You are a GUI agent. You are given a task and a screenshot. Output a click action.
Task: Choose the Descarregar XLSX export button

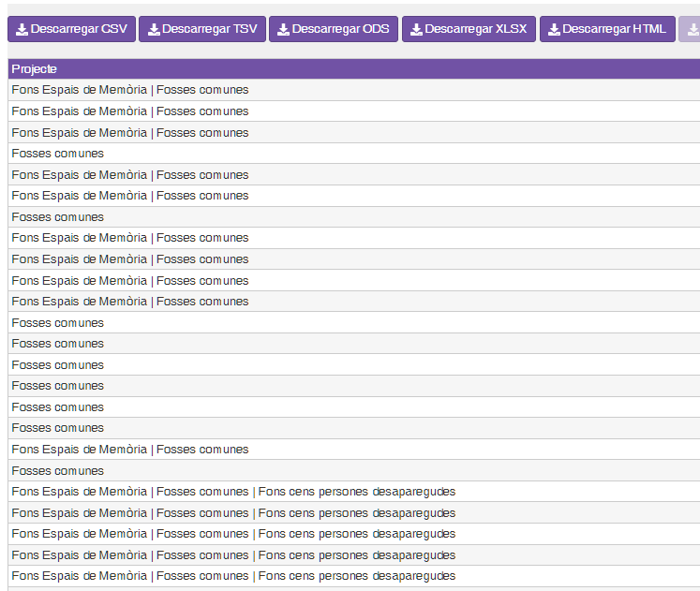[x=468, y=29]
